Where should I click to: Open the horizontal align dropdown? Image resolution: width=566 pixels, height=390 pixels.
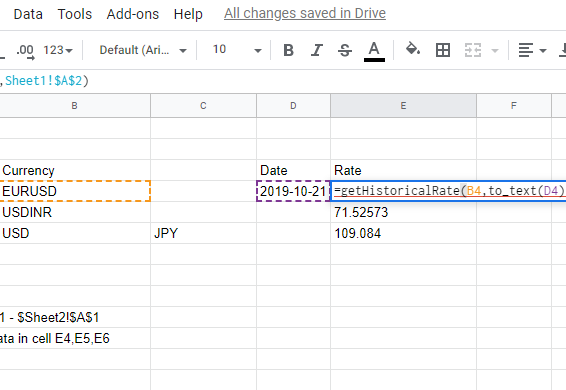[x=532, y=50]
